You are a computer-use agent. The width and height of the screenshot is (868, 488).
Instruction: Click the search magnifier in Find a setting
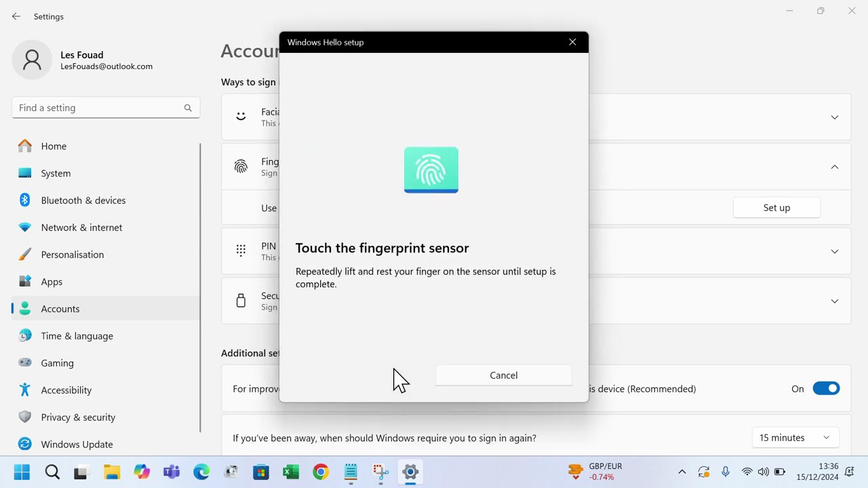click(x=188, y=108)
